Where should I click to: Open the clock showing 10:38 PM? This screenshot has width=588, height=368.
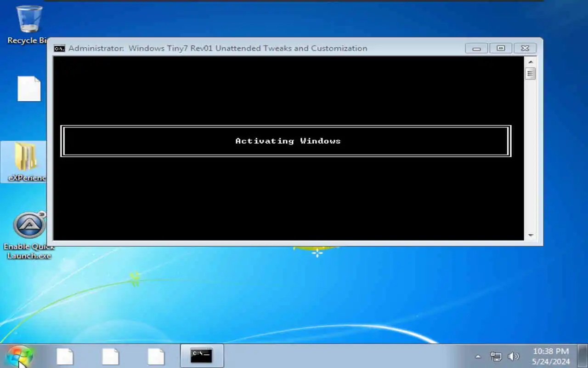[x=551, y=356]
